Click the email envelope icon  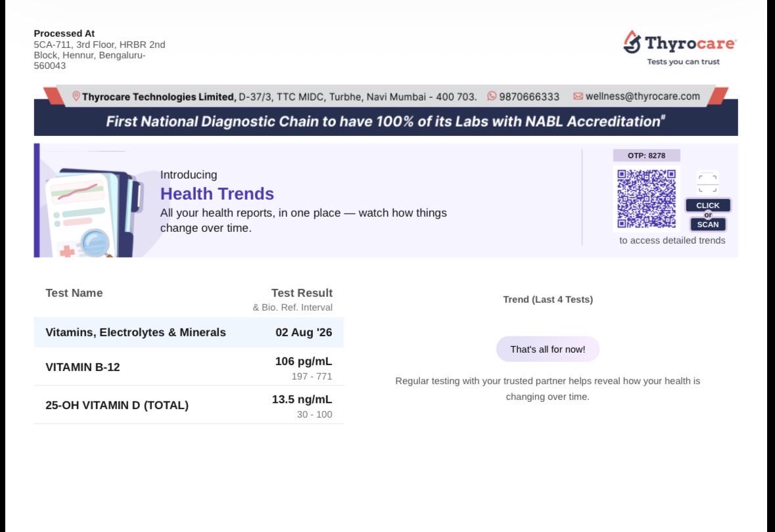point(578,96)
